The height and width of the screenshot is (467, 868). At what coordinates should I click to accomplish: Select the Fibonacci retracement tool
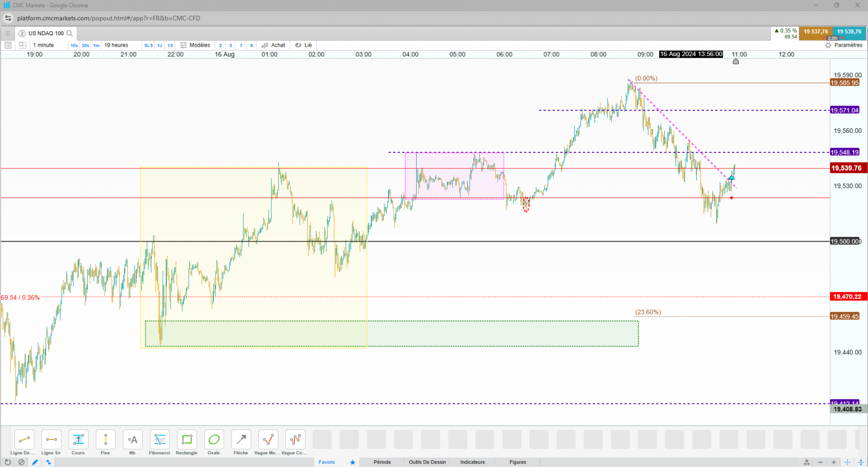(160, 440)
